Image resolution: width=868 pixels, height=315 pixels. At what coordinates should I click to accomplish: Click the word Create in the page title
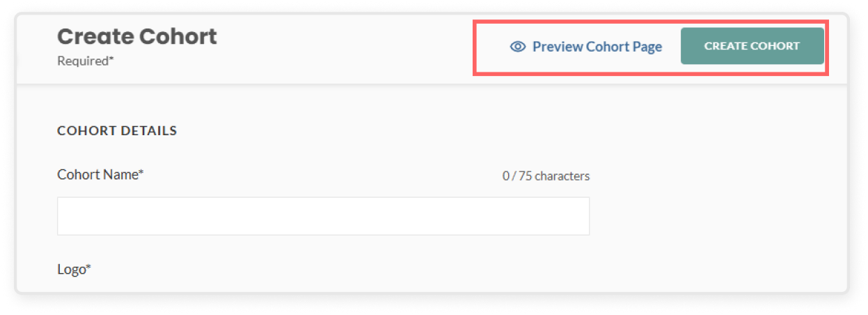tap(95, 36)
